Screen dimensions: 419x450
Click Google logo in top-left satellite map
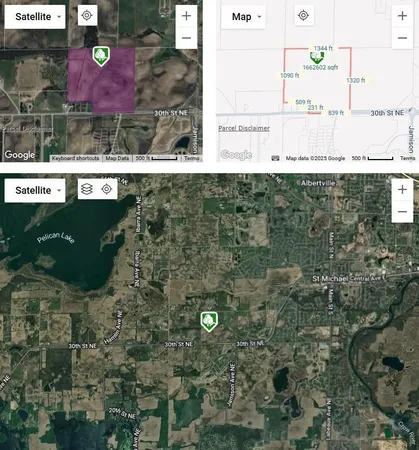[x=20, y=155]
